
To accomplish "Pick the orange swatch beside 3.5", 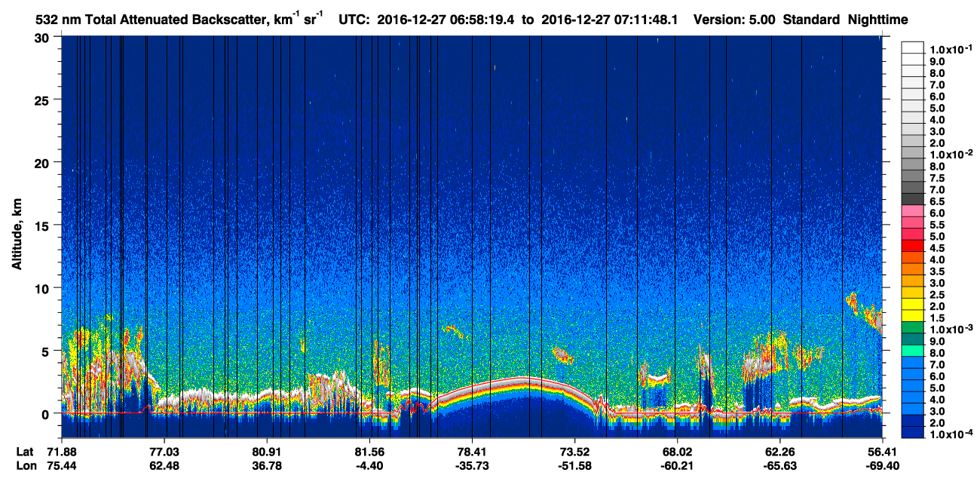I will 912,269.
